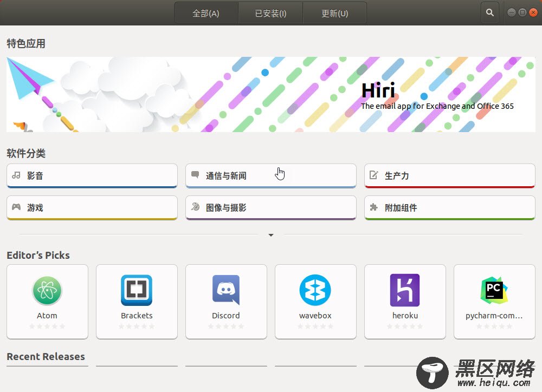Open the 通信与新闻 category
Screen dimensions: 542x392
pos(270,176)
